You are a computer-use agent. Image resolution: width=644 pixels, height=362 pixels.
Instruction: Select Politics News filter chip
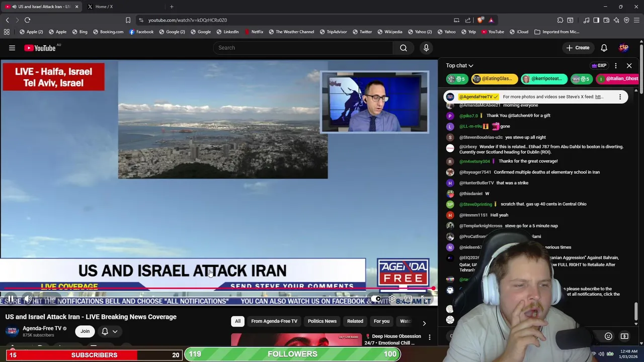tap(322, 321)
